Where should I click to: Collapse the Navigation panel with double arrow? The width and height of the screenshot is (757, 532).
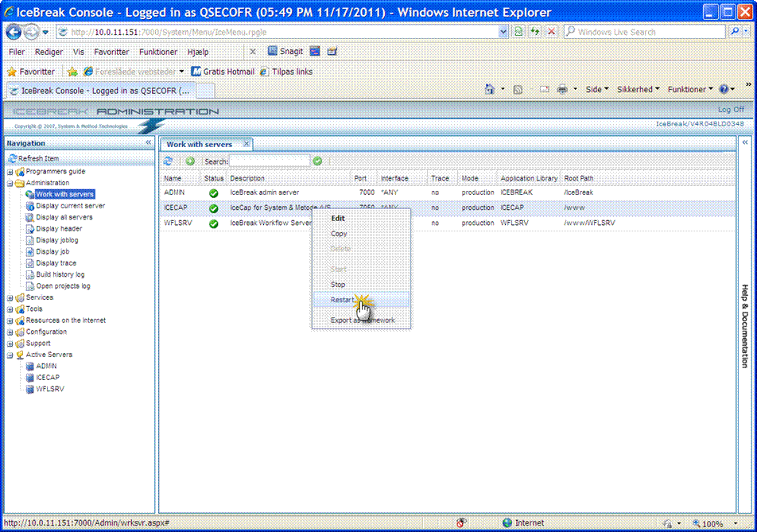(148, 143)
